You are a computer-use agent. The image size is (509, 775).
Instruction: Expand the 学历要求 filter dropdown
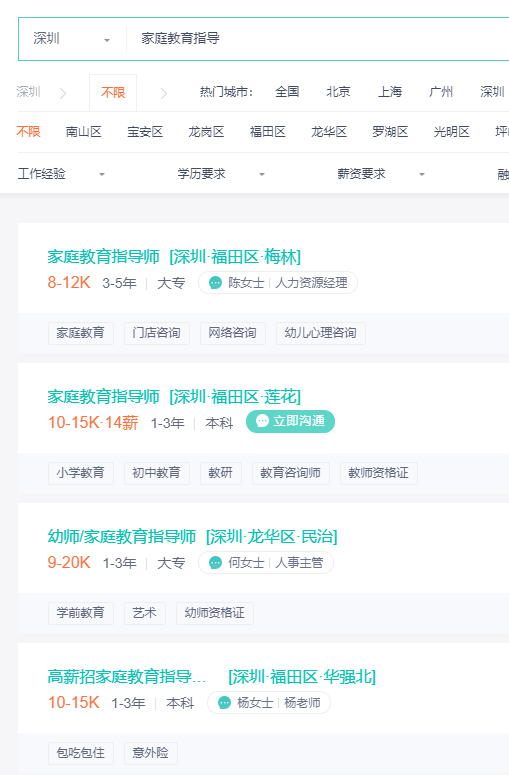click(221, 174)
